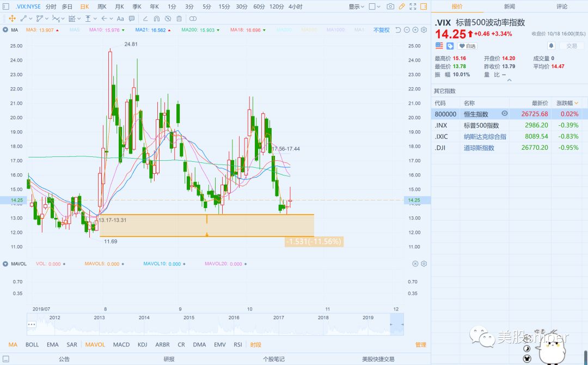
Task: Switch to the 周K weekly chart
Action: point(102,7)
